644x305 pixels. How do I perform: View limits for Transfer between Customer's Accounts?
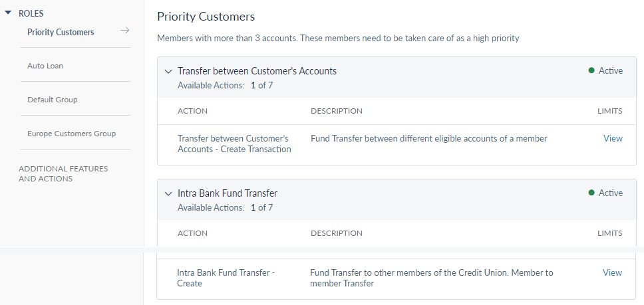coord(612,138)
